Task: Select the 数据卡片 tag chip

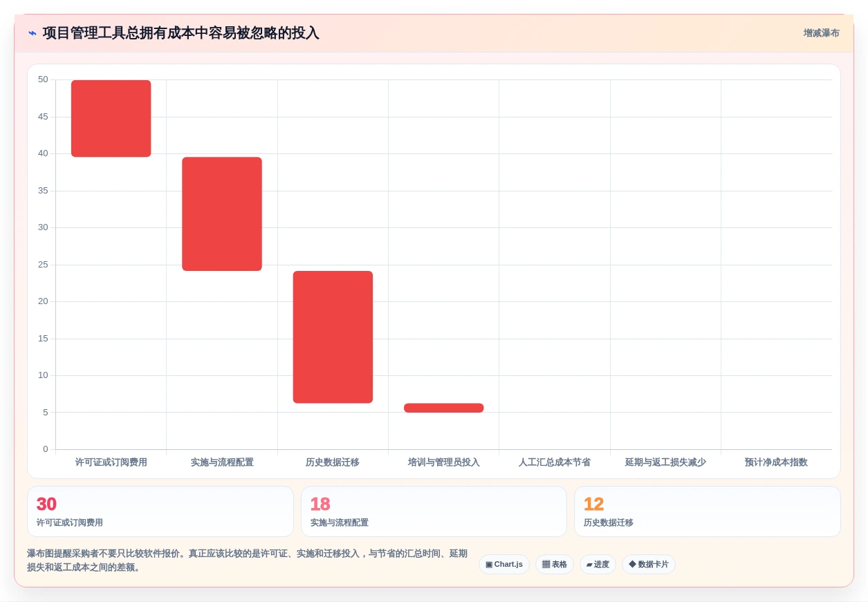Action: pos(649,564)
